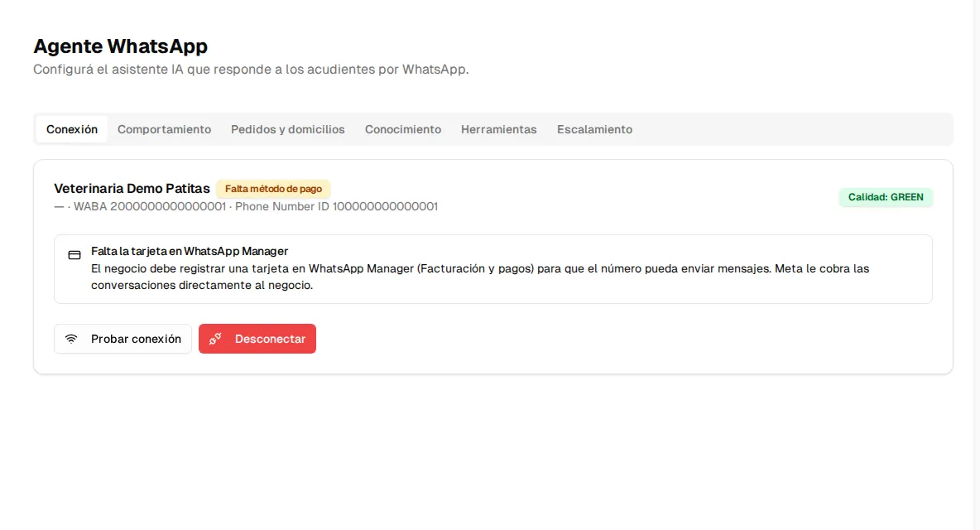980x530 pixels.
Task: Open the Escalamiento tab
Action: [594, 129]
